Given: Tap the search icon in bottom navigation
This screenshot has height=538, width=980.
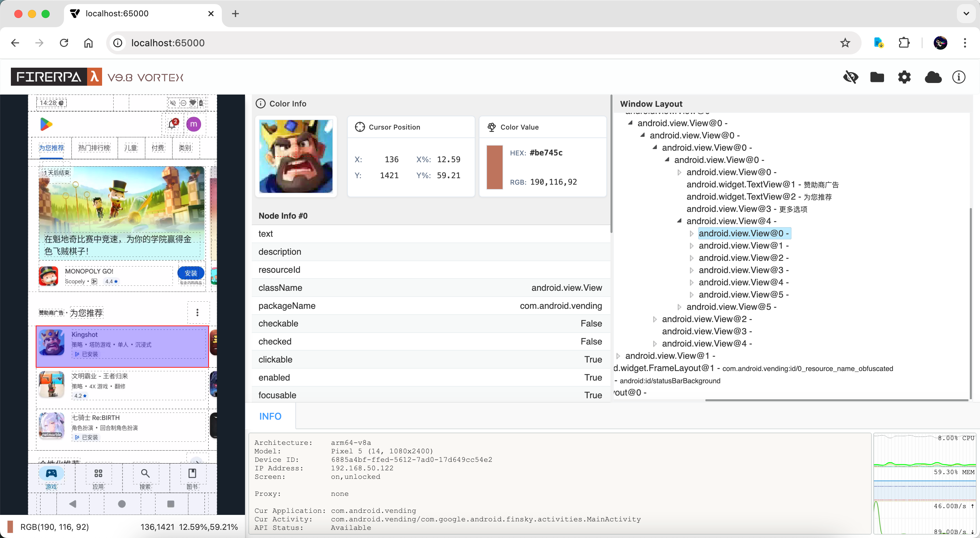Looking at the screenshot, I should click(x=145, y=473).
